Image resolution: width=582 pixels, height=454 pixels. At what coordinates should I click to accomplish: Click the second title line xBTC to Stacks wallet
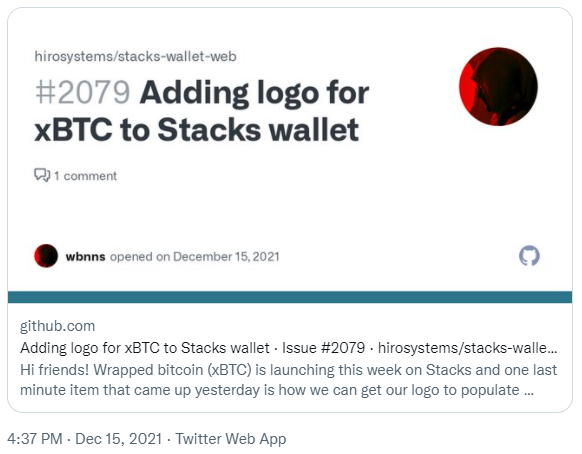click(197, 130)
